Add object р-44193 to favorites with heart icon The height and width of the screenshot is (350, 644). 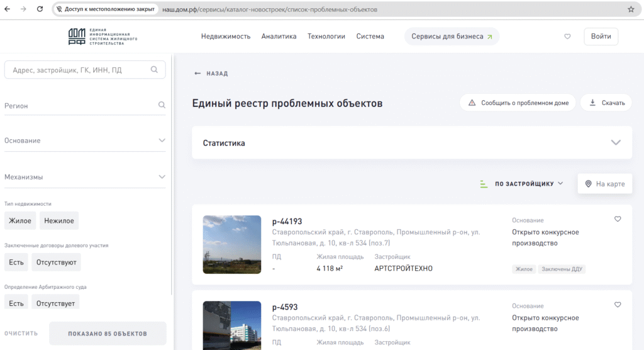pyautogui.click(x=618, y=219)
